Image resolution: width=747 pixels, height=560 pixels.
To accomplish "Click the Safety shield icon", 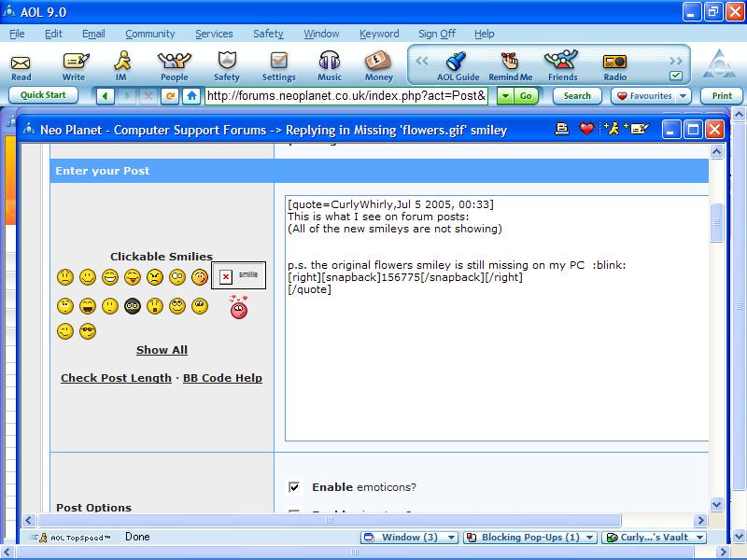I will pyautogui.click(x=227, y=66).
